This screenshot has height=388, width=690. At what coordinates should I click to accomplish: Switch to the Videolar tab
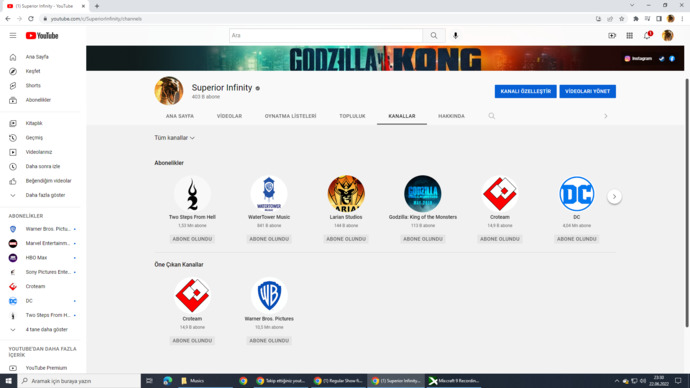(229, 116)
